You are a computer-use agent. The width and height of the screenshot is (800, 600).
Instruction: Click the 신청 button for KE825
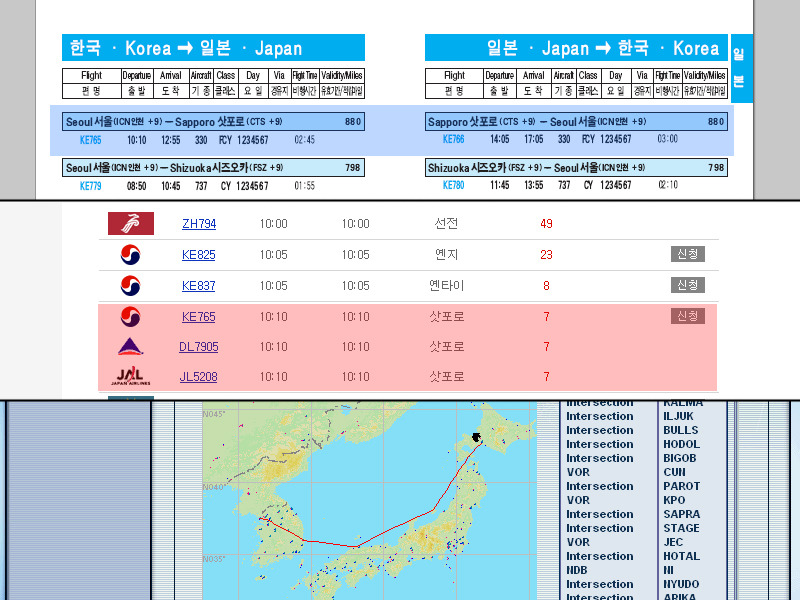pos(687,254)
